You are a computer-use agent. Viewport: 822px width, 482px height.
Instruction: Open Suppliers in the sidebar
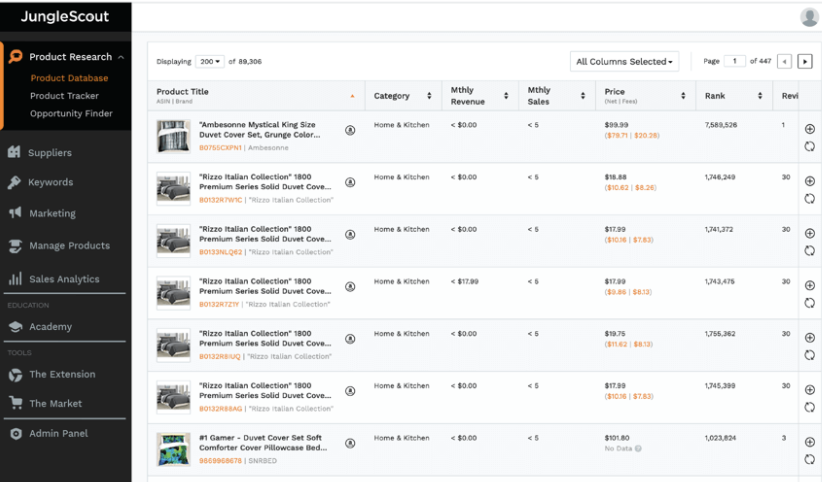pos(50,153)
